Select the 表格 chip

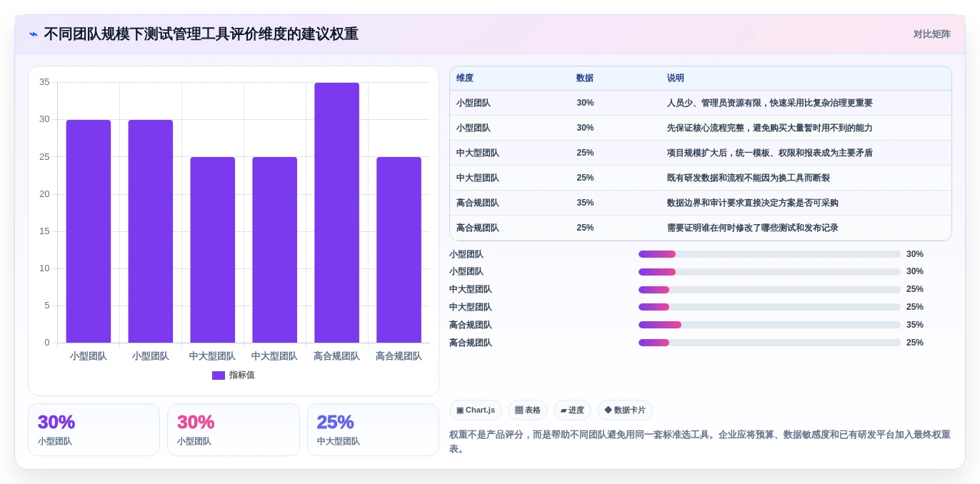(x=528, y=410)
